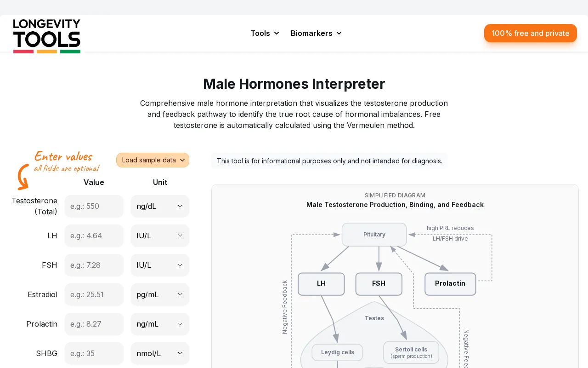Screen dimensions: 588x368
Task: Click the Prolactin box in the diagram
Action: tap(450, 284)
